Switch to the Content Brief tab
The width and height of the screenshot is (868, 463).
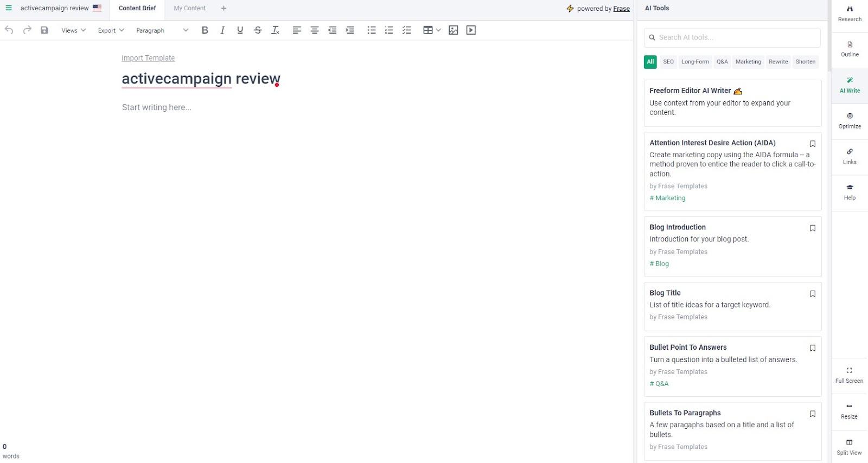point(137,8)
